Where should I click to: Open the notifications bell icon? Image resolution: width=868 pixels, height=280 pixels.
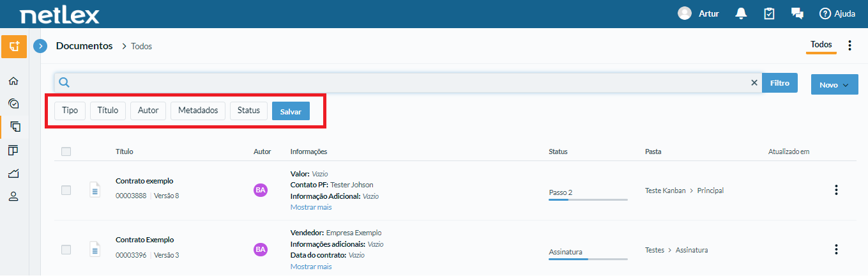tap(742, 13)
